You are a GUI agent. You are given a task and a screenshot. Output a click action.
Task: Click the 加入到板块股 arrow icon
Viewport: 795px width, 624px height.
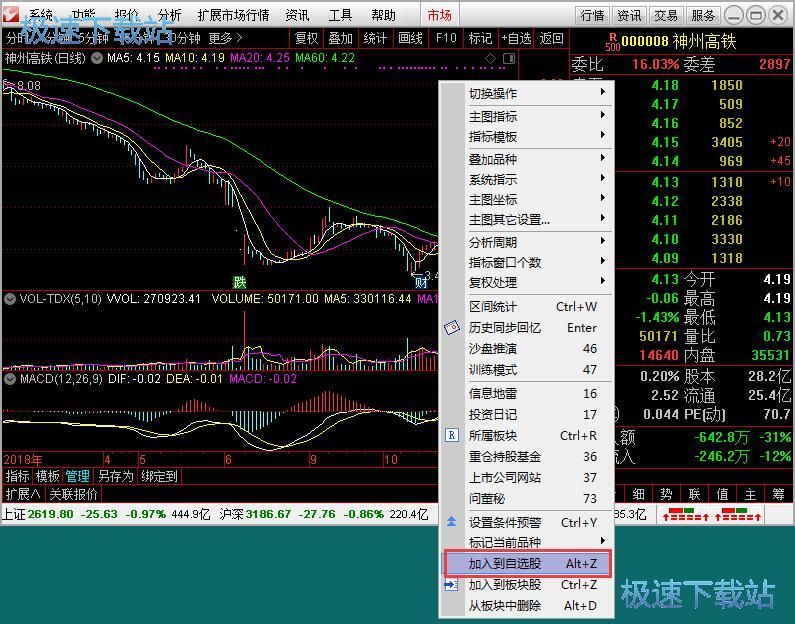pos(452,585)
